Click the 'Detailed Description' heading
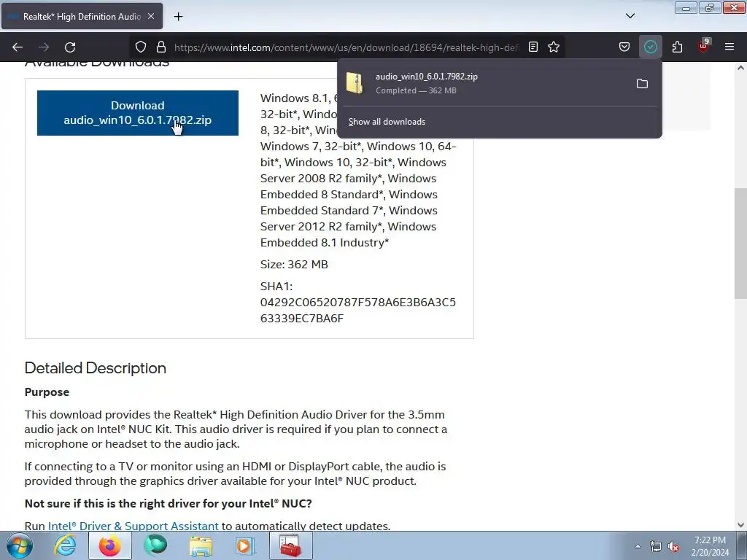747x560 pixels. click(96, 367)
